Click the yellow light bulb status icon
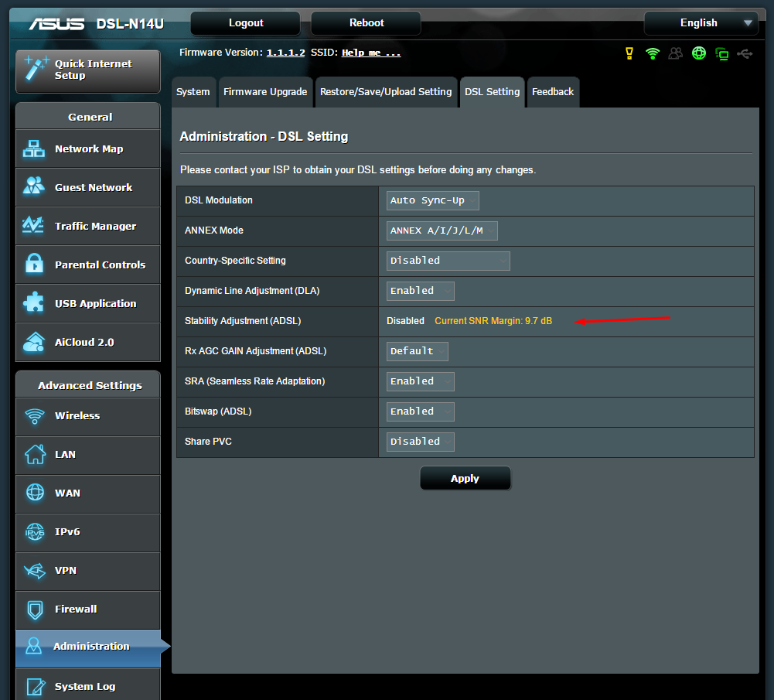This screenshot has width=774, height=700. point(629,53)
